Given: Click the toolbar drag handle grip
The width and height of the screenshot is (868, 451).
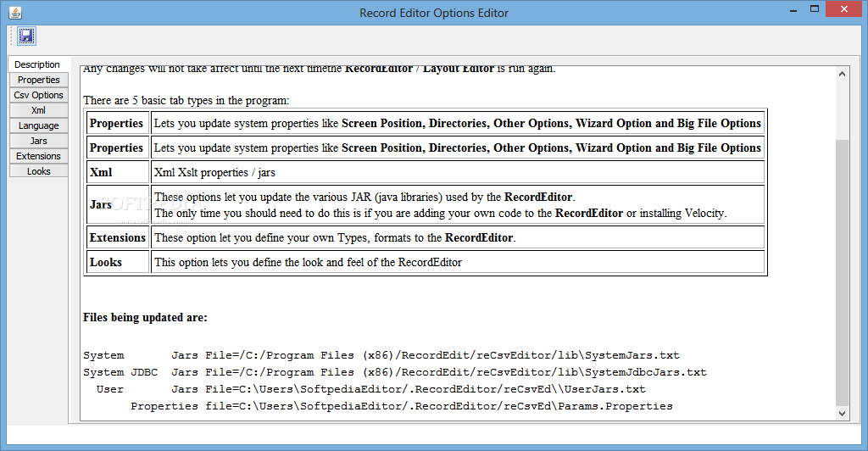Looking at the screenshot, I should [11, 36].
